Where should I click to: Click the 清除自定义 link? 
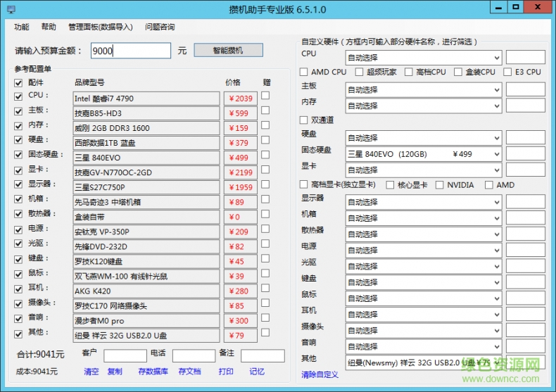pos(320,374)
